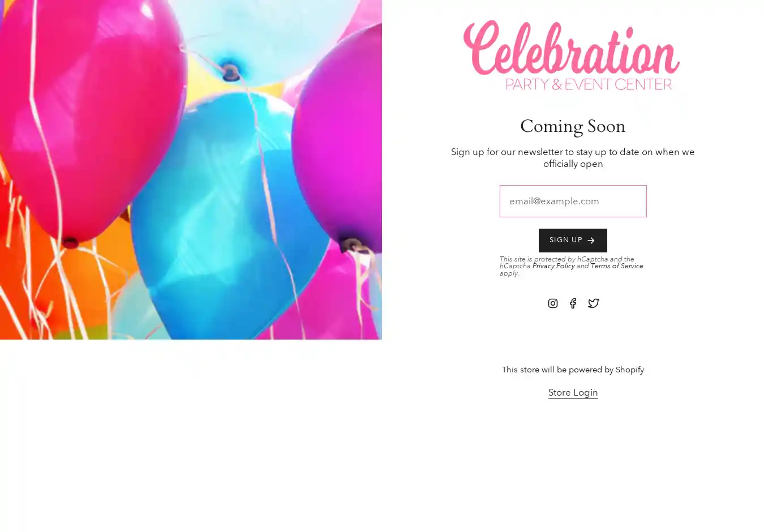Click the Coming Soon heading
This screenshot has width=764, height=532.
(x=573, y=126)
